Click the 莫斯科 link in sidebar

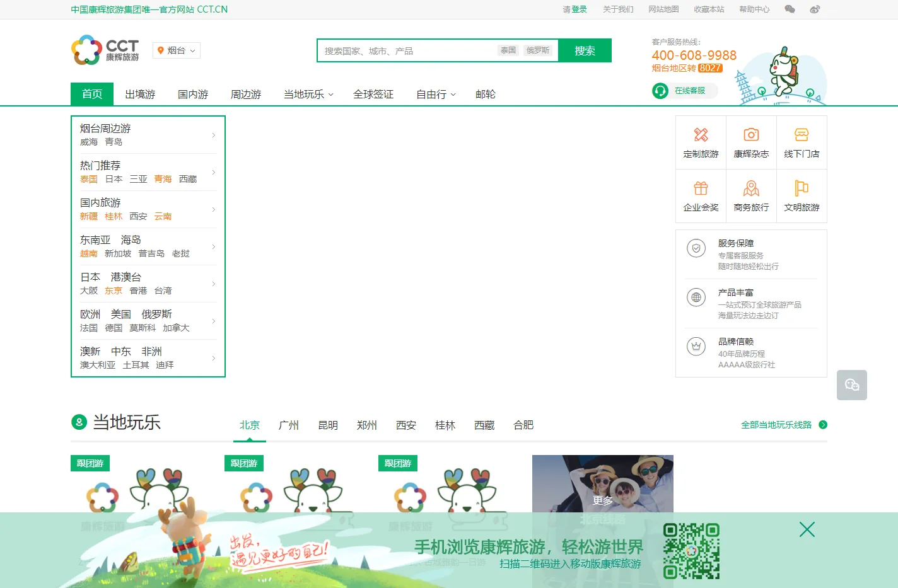click(143, 328)
